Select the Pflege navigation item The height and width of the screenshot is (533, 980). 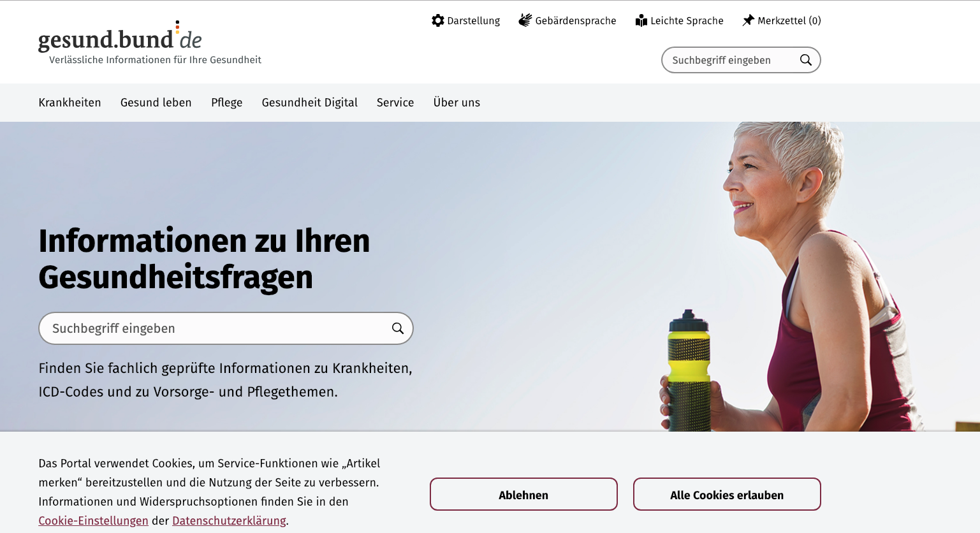227,103
